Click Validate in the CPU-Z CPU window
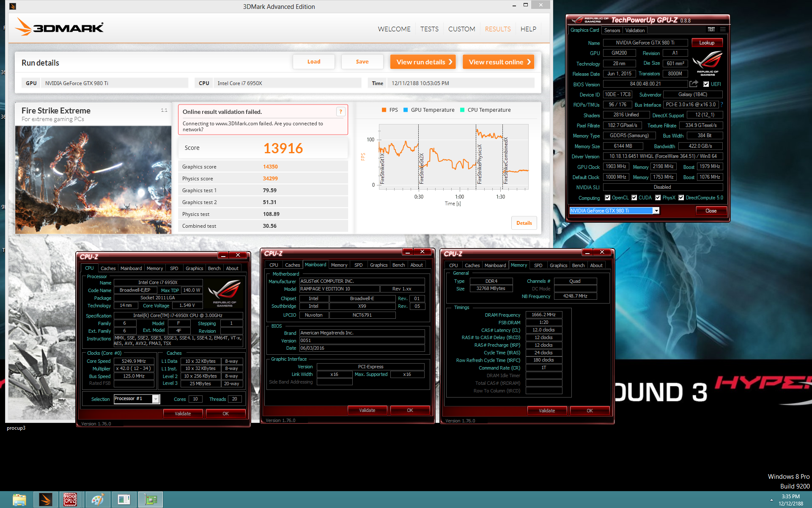812x508 pixels. coord(183,414)
